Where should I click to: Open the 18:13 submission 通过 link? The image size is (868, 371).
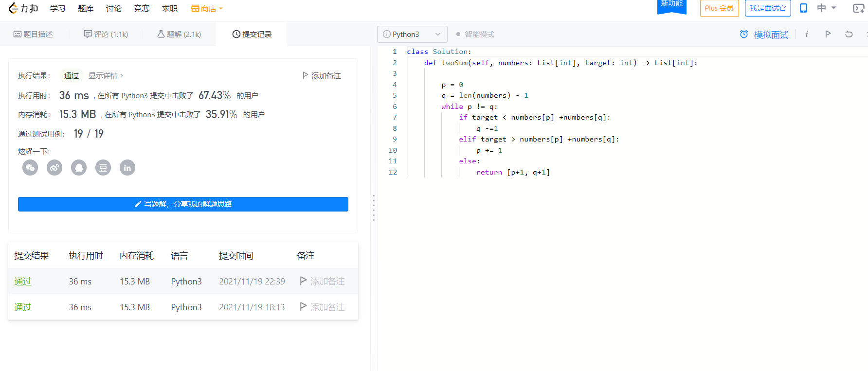[x=23, y=307]
